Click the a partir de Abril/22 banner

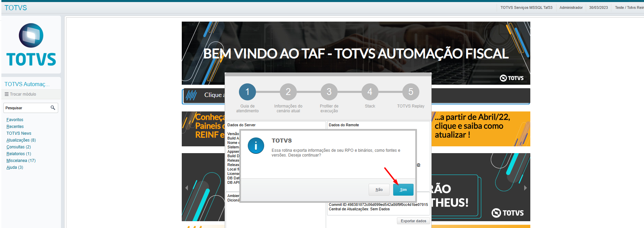pyautogui.click(x=481, y=129)
